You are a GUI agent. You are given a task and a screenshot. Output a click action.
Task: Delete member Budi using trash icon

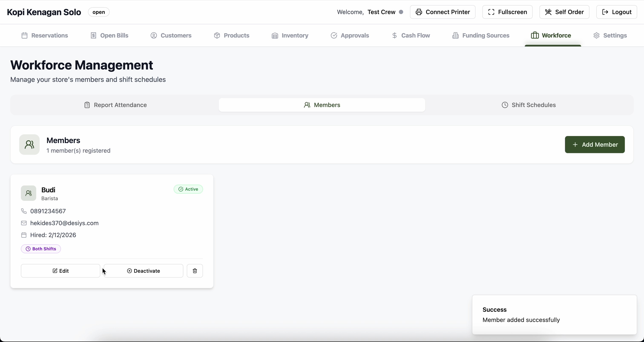tap(195, 271)
